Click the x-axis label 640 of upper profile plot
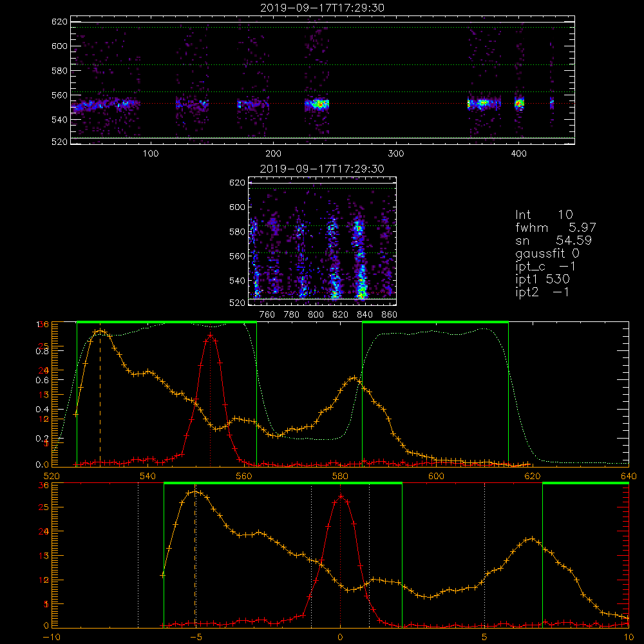The width and height of the screenshot is (644, 644). 629,476
